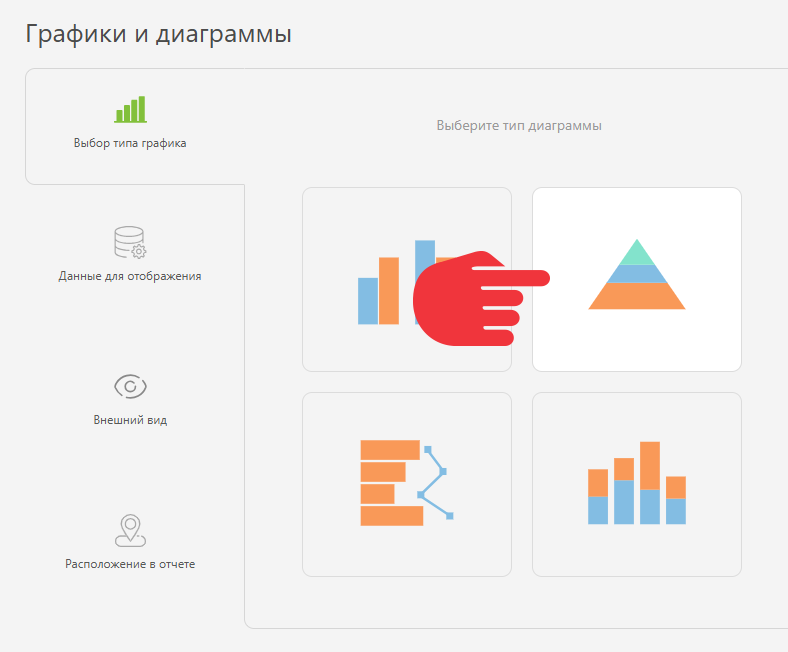788x652 pixels.
Task: Choose the grouped bar chart type card
Action: 407,280
